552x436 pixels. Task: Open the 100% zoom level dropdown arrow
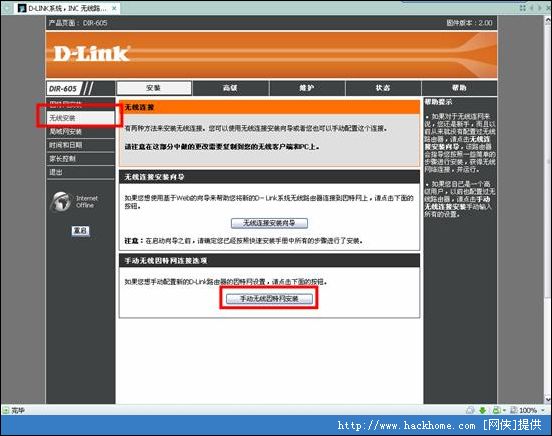(542, 410)
